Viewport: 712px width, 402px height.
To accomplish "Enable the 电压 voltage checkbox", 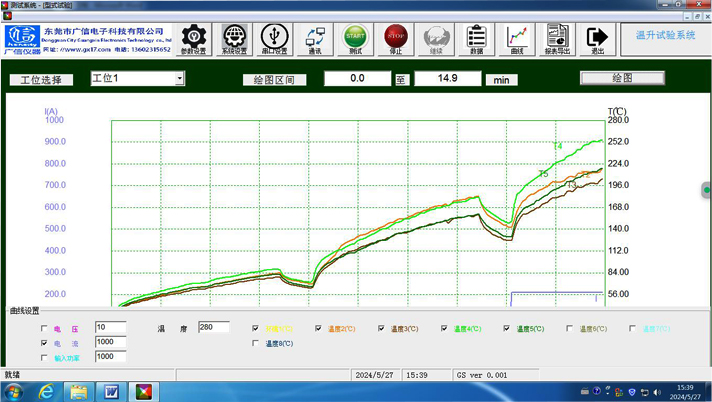I will coord(44,329).
